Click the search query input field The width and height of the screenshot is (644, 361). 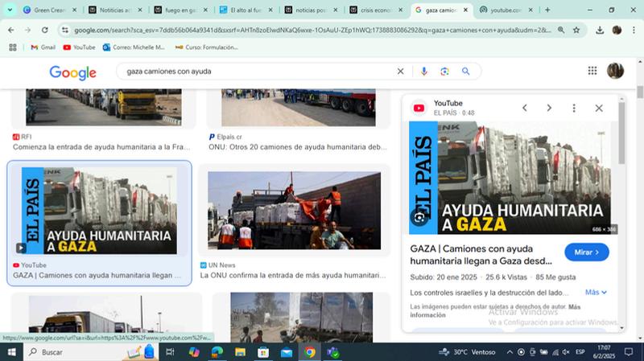coord(258,72)
